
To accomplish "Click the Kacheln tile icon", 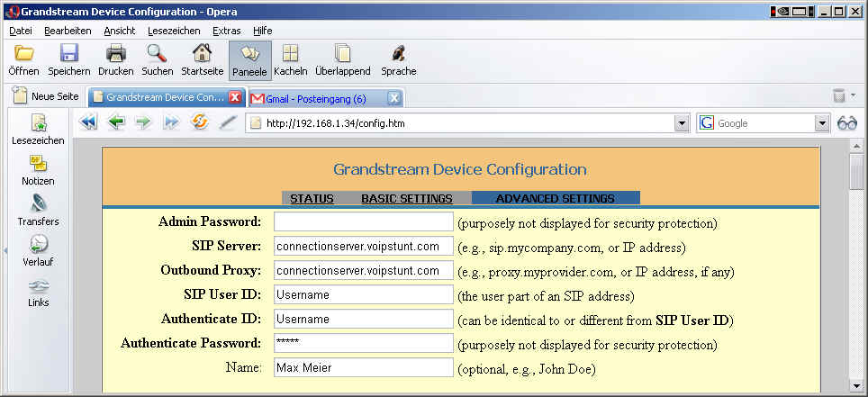I will coord(290,54).
